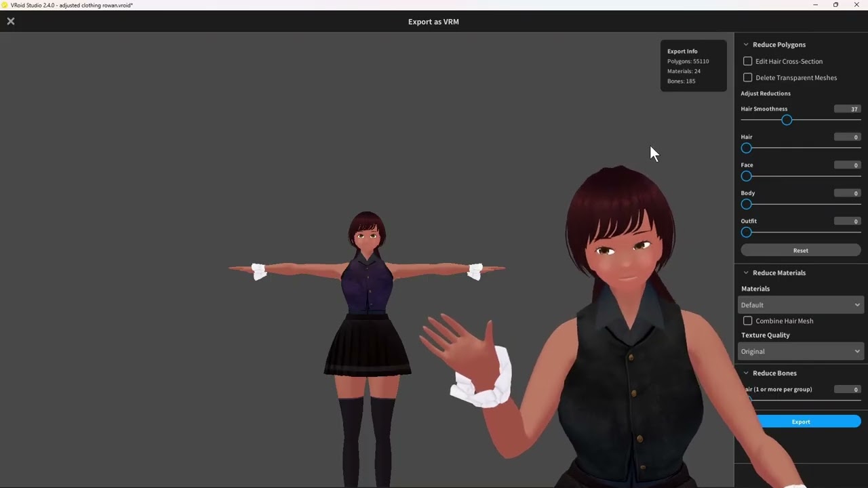Click the Bones: 185 export info text
The height and width of the screenshot is (488, 868).
(681, 81)
